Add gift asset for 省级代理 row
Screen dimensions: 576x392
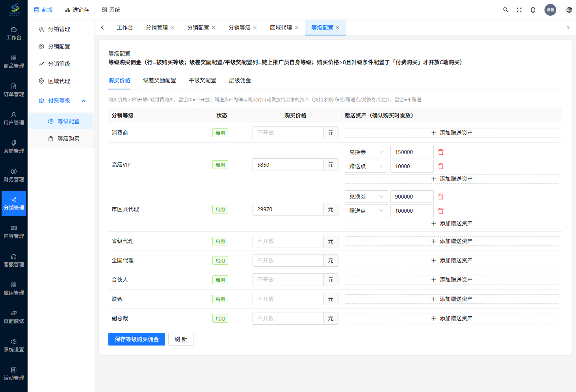(452, 241)
